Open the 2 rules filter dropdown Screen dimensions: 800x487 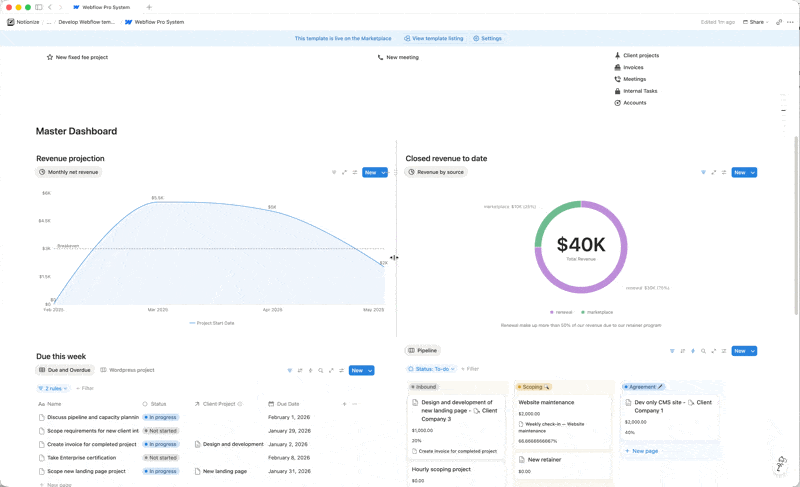click(53, 388)
